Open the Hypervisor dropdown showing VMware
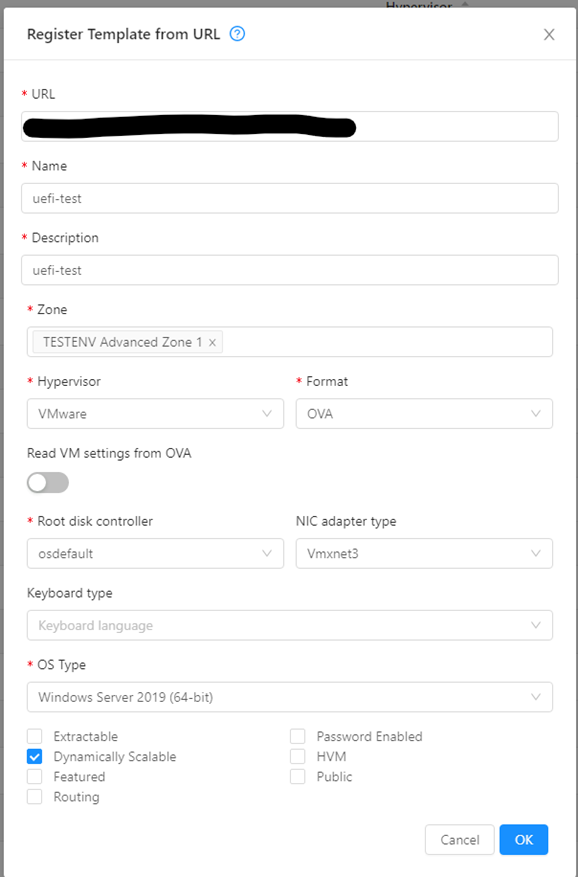Screen dimensions: 578x877 pyautogui.click(x=156, y=414)
